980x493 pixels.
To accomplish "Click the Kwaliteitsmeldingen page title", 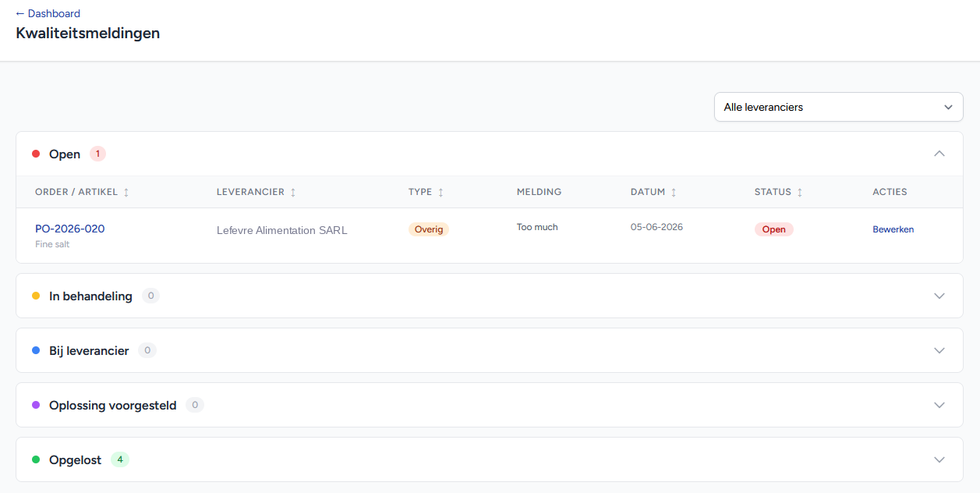I will [x=88, y=33].
